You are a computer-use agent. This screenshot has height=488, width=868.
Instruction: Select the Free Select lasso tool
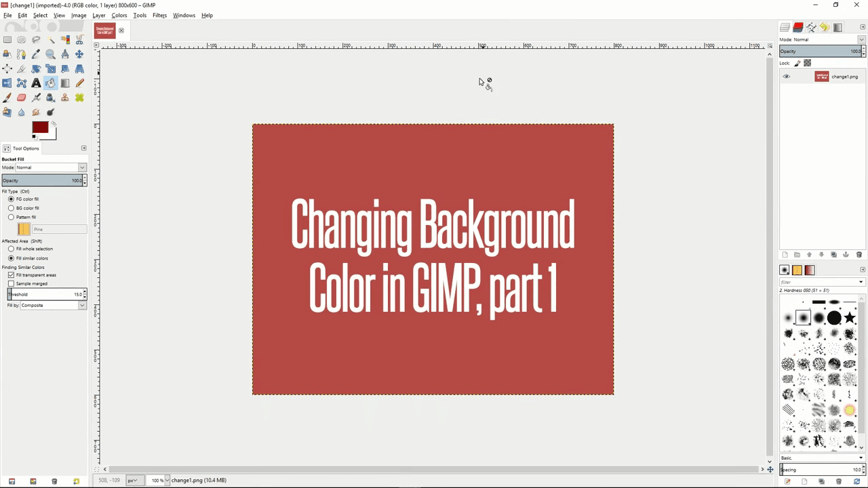click(x=36, y=39)
